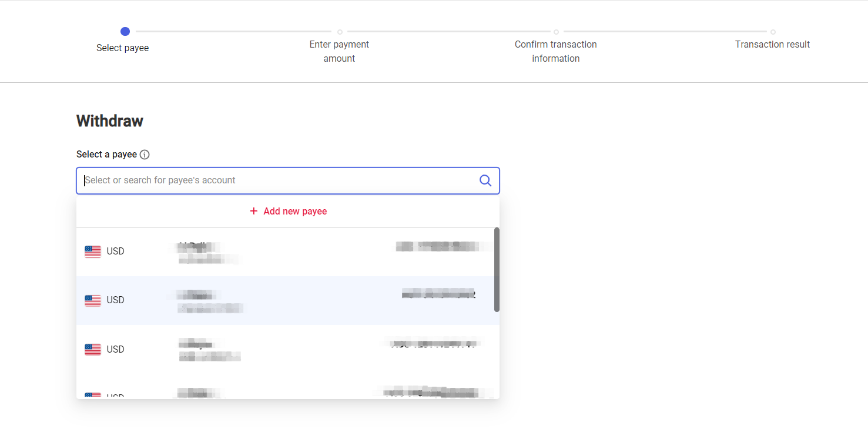The width and height of the screenshot is (868, 429).
Task: Click the payee list vertical scrollbar thumb
Action: click(497, 269)
